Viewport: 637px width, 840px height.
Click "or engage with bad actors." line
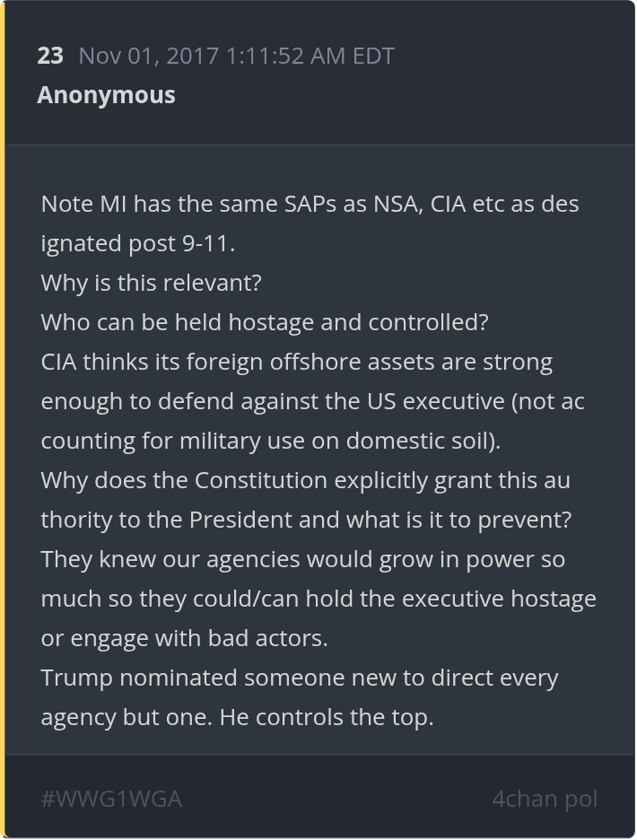coord(184,638)
